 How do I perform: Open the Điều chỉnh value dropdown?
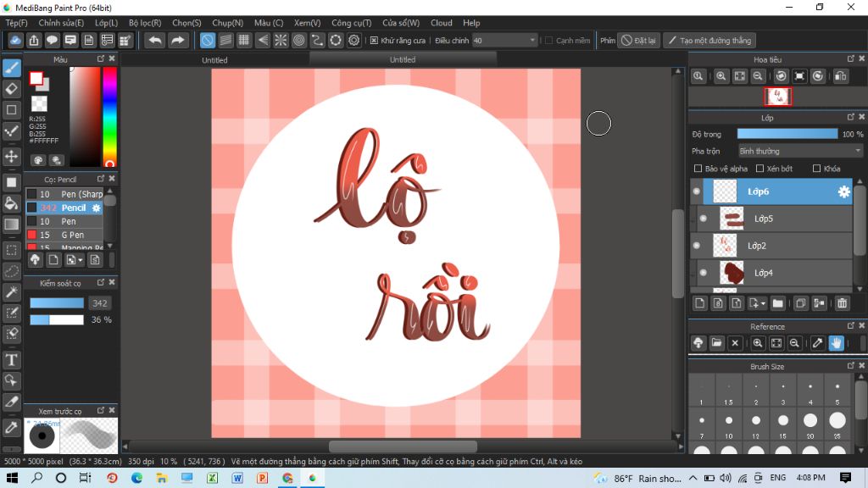[x=504, y=41]
